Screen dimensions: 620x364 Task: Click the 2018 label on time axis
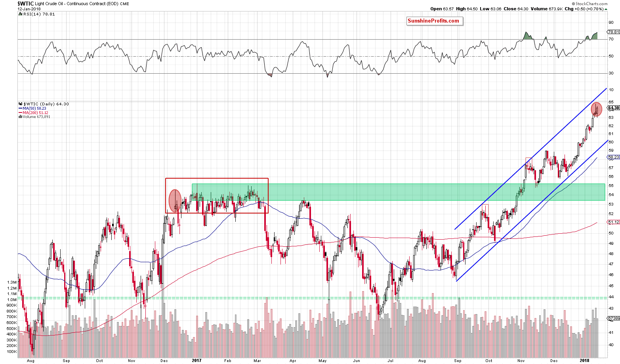click(585, 360)
